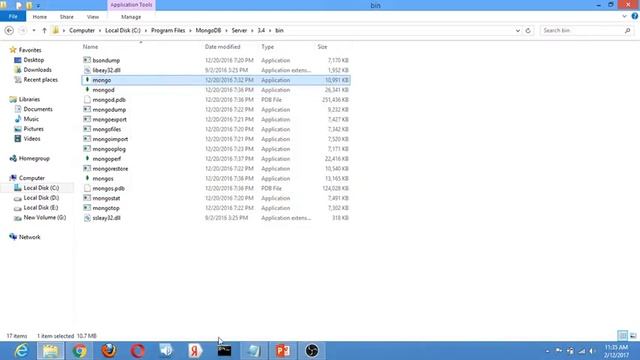Expand the ribbon with the chevron
This screenshot has width=640, height=360.
pyautogui.click(x=624, y=16)
